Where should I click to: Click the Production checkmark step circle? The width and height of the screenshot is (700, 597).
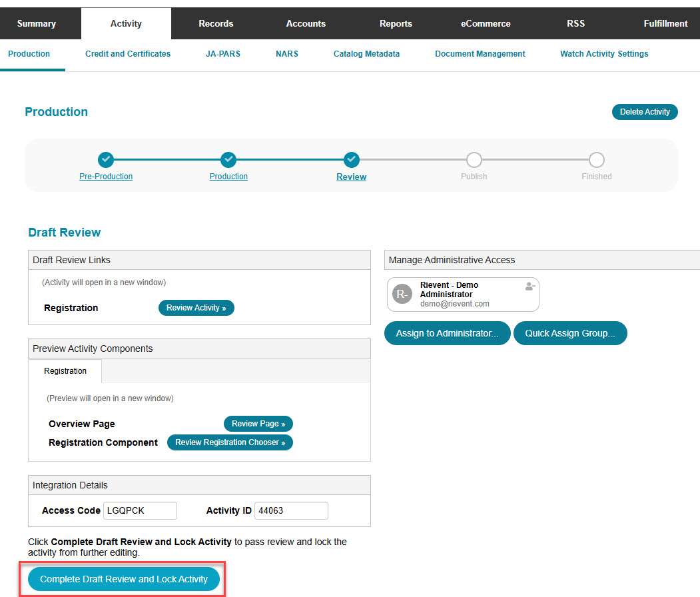(228, 159)
